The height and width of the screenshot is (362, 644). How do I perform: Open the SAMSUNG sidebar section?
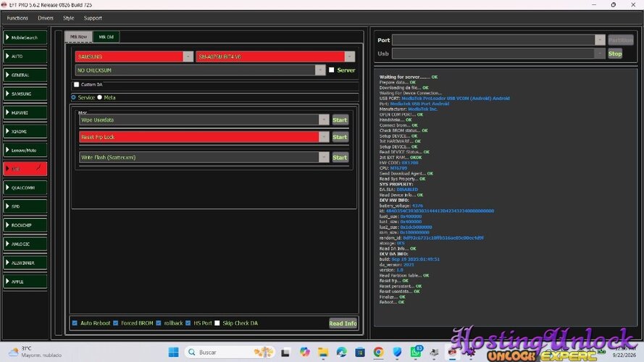[x=25, y=93]
